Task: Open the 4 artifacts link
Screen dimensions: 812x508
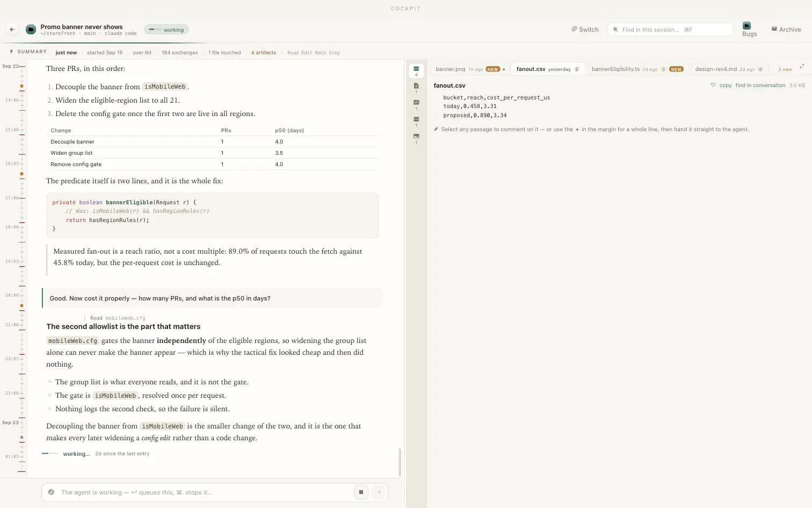Action: (x=264, y=53)
